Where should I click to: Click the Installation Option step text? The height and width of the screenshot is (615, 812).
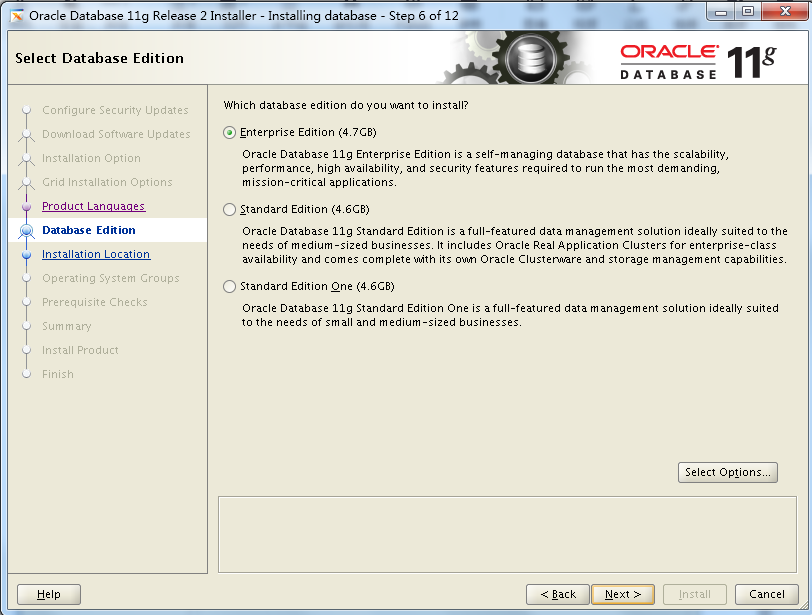91,158
